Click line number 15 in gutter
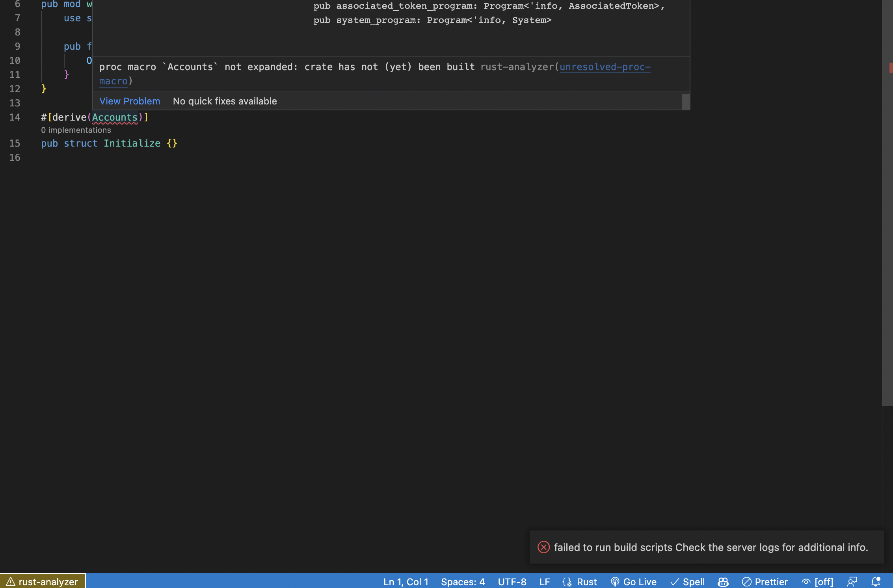Image resolution: width=893 pixels, height=588 pixels. pos(15,143)
